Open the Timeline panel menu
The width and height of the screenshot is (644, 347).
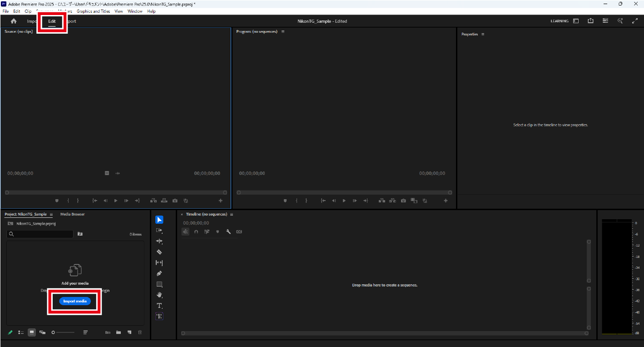[232, 215]
